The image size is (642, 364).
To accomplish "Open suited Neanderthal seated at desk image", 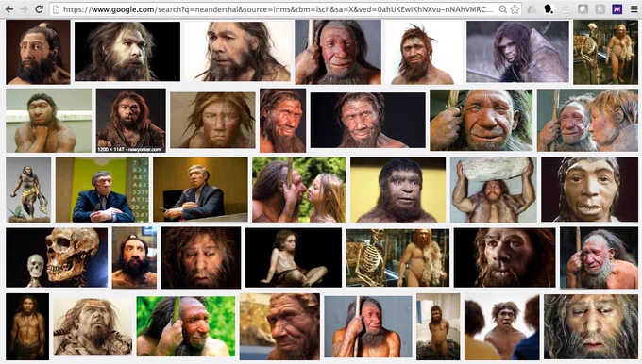I will tap(200, 190).
